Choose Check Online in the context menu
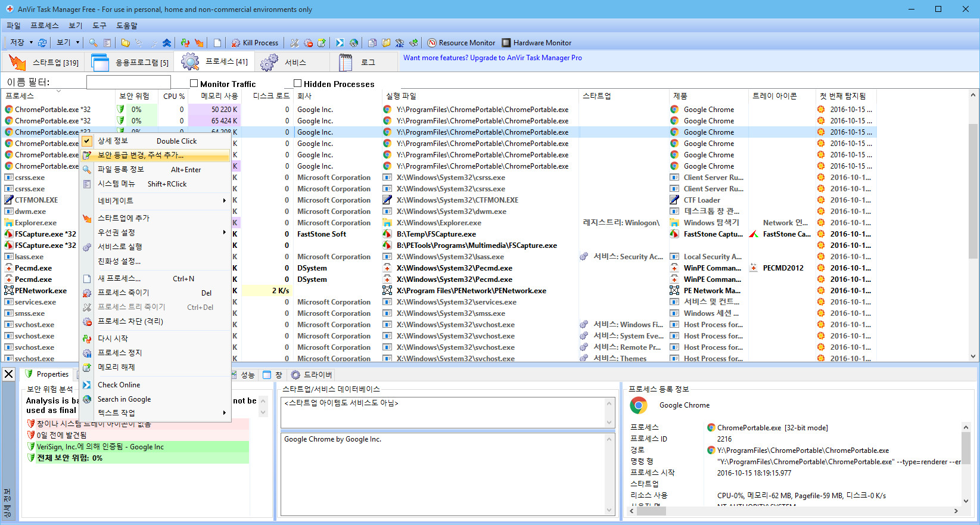This screenshot has height=525, width=980. pos(155,385)
